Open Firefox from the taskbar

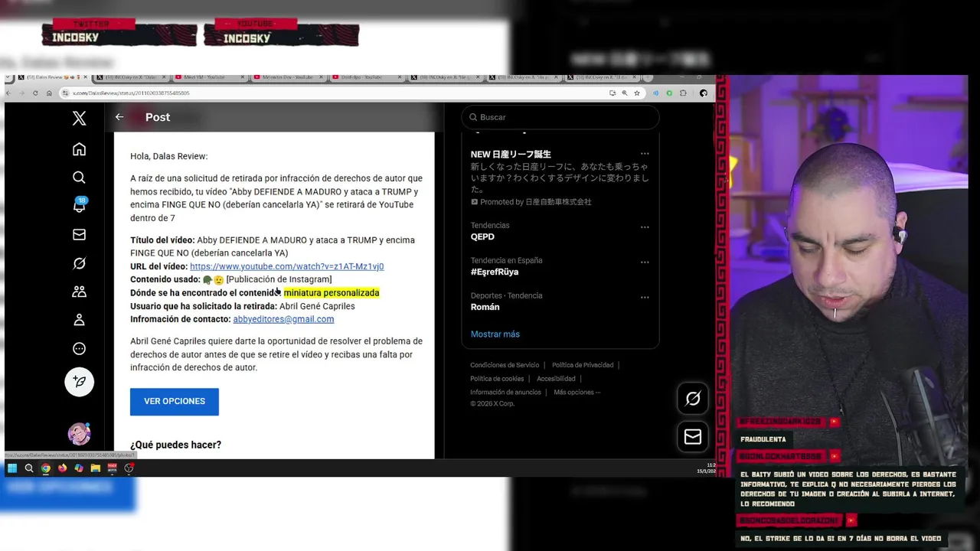[62, 468]
